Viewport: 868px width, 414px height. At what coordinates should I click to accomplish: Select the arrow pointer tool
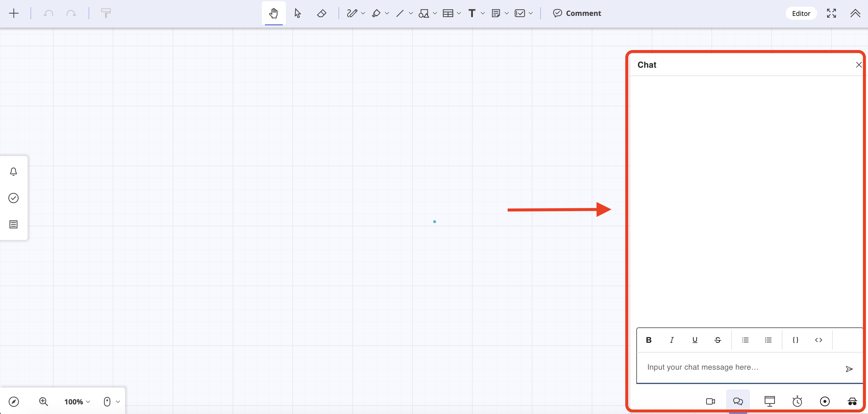click(298, 13)
